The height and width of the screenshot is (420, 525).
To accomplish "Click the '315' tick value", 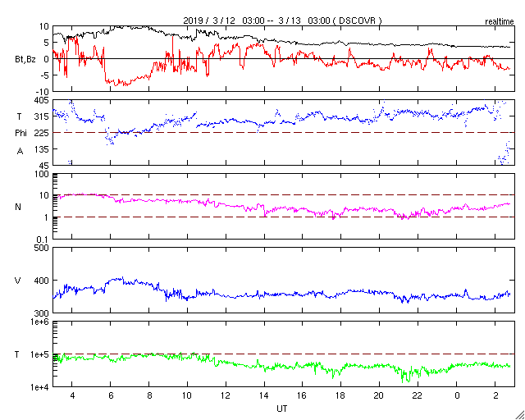I will [42, 116].
